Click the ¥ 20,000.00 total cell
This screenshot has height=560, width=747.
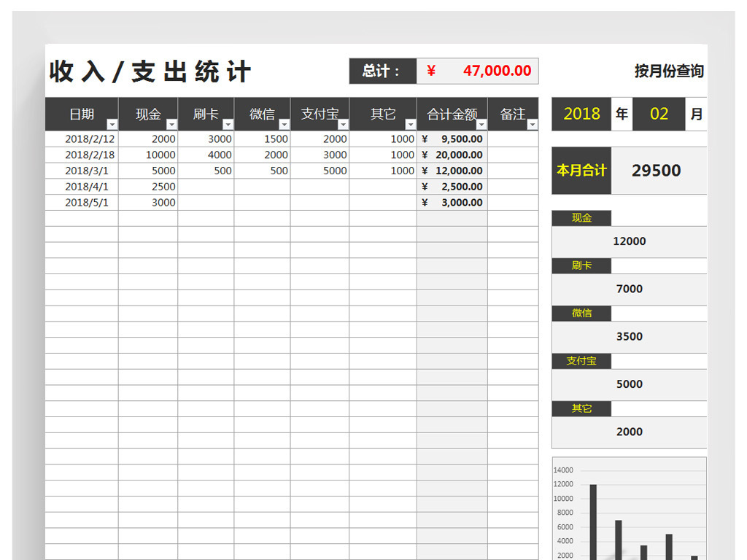click(452, 155)
